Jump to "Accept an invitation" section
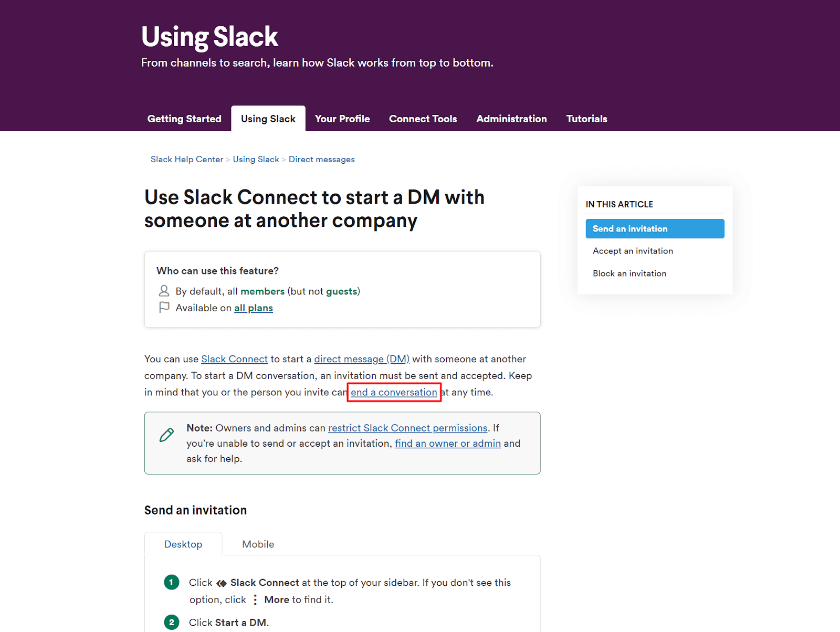The width and height of the screenshot is (840, 632). tap(633, 251)
